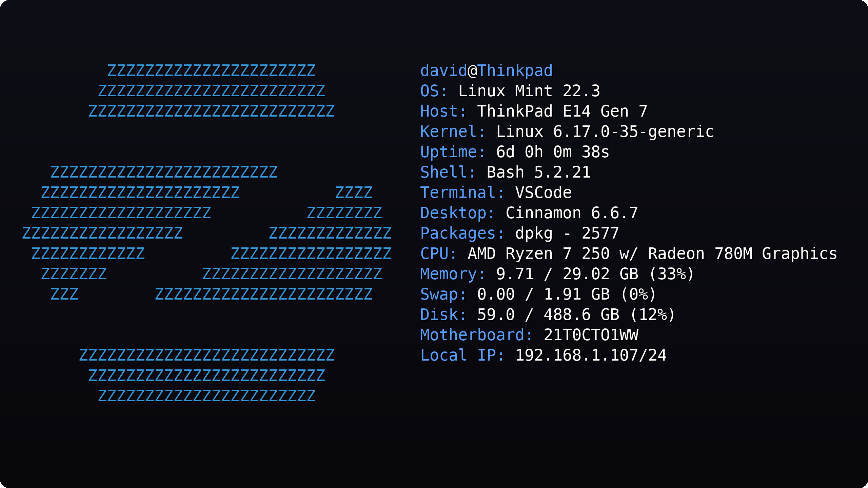Select the Shell value Bash 5.2.21
The image size is (868, 488).
click(539, 172)
